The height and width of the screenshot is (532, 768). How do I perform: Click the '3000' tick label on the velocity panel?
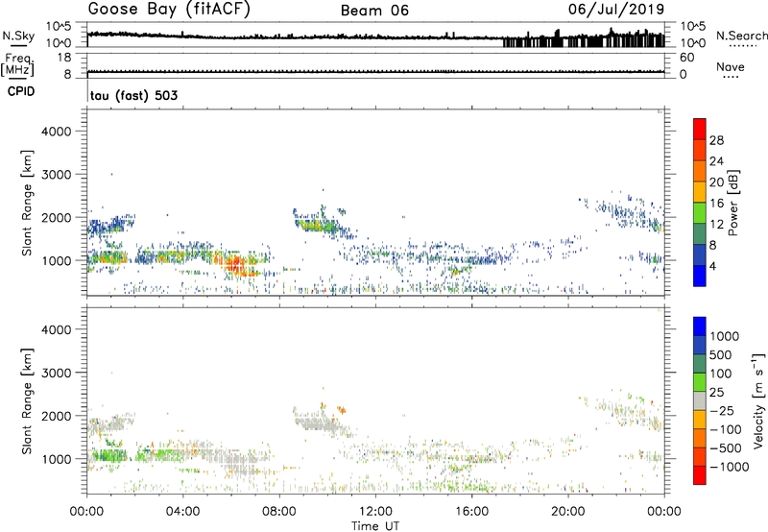click(56, 373)
